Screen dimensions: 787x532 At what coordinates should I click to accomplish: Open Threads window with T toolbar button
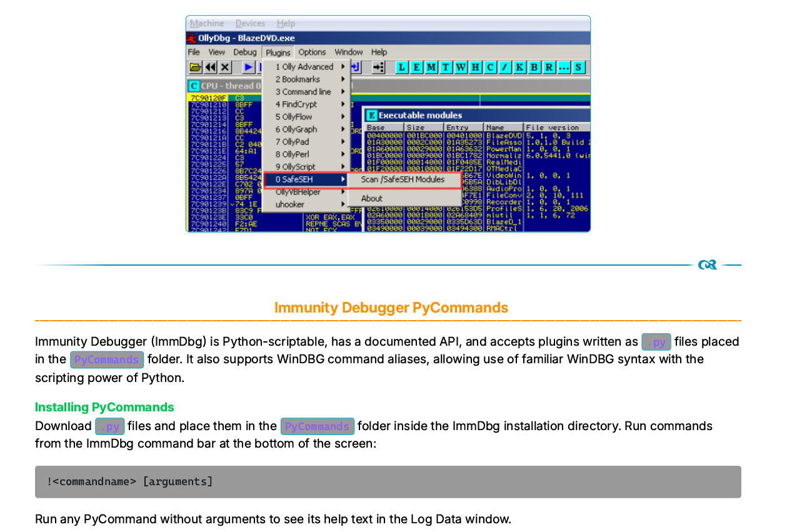tap(446, 67)
